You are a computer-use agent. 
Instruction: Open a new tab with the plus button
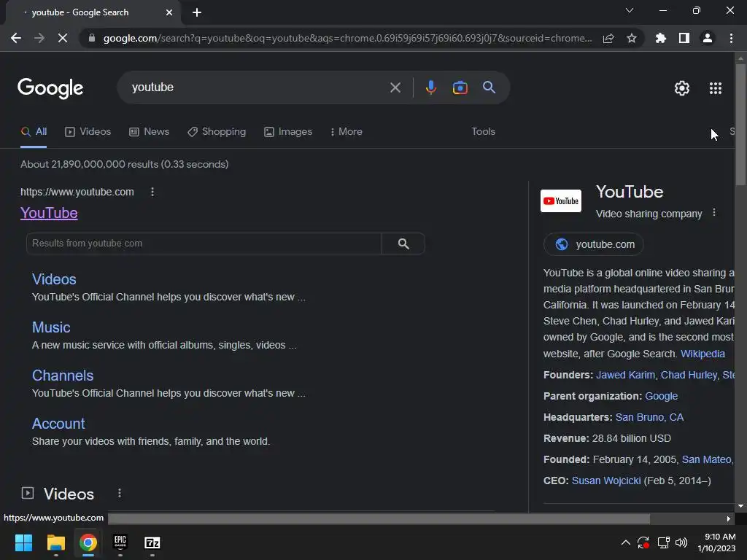(x=197, y=12)
